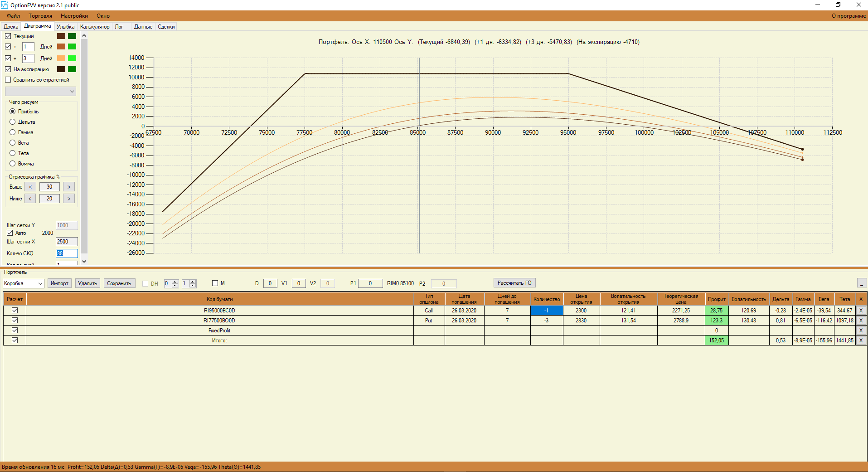Viewport: 868px width, 472px height.
Task: Toggle the +1 Дней curve checkbox
Action: (x=8, y=47)
